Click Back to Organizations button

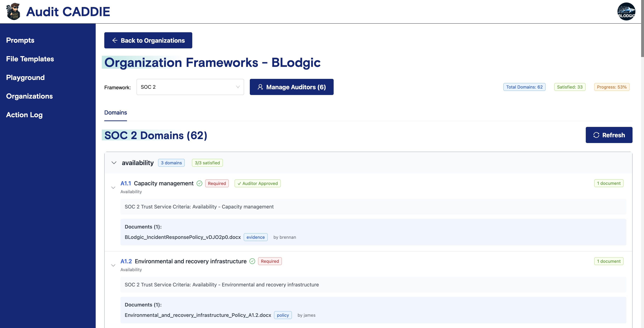coord(148,40)
